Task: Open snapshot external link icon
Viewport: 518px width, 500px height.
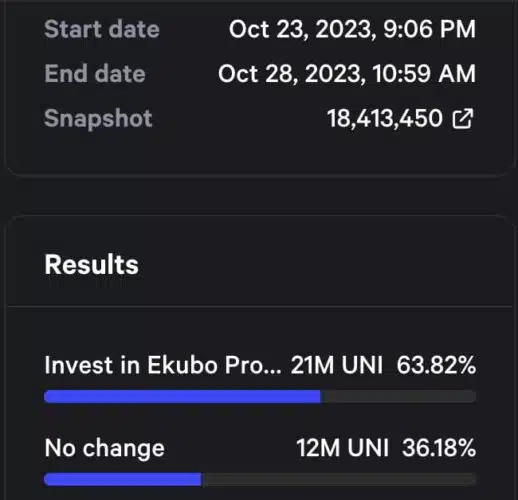Action: 463,118
